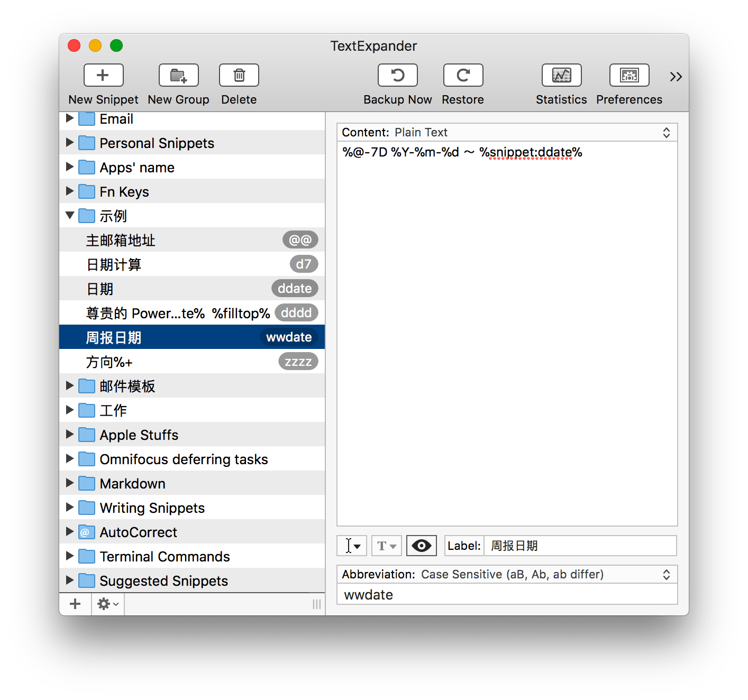Open Preferences from the toolbar
The height and width of the screenshot is (700, 748).
[629, 76]
